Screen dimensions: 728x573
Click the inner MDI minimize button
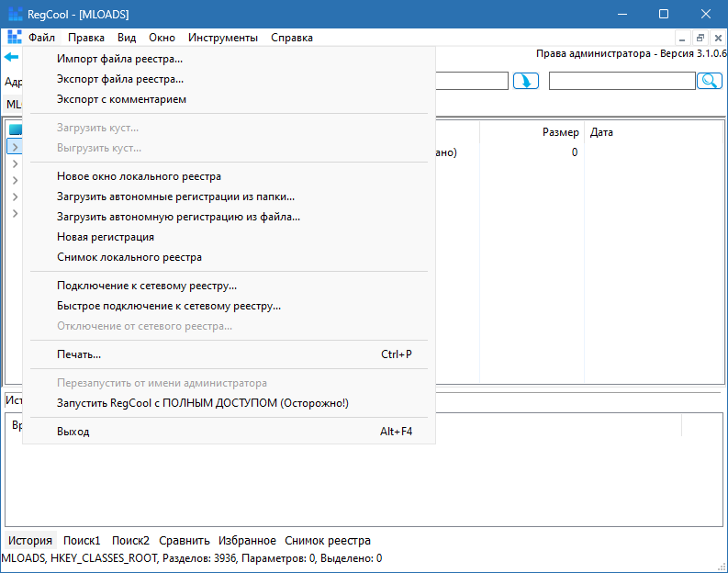click(x=682, y=38)
